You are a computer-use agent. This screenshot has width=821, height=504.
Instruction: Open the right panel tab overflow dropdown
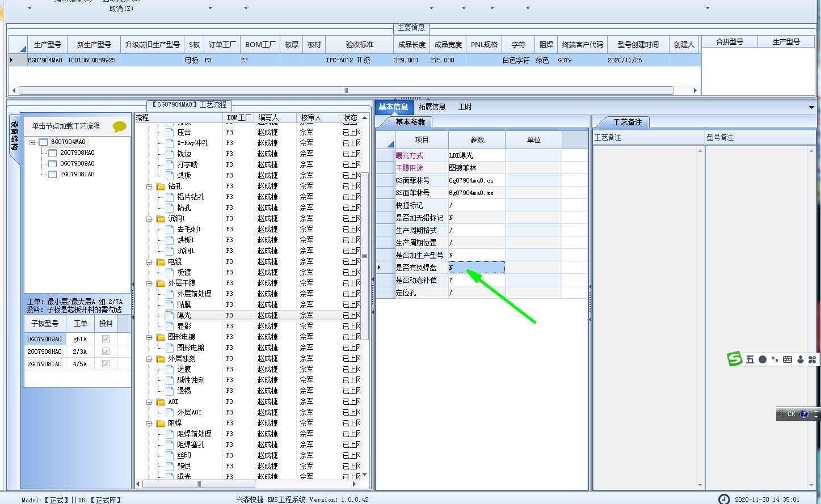(x=811, y=107)
